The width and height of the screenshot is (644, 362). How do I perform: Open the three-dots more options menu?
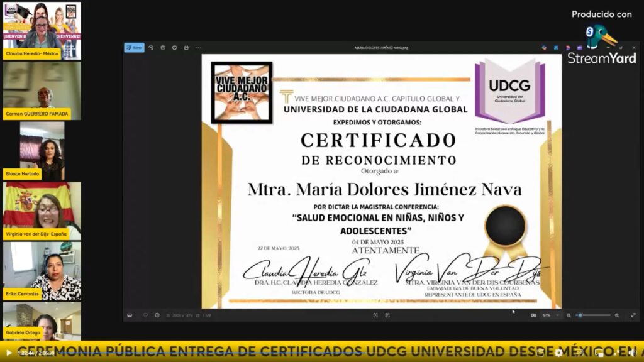(198, 48)
